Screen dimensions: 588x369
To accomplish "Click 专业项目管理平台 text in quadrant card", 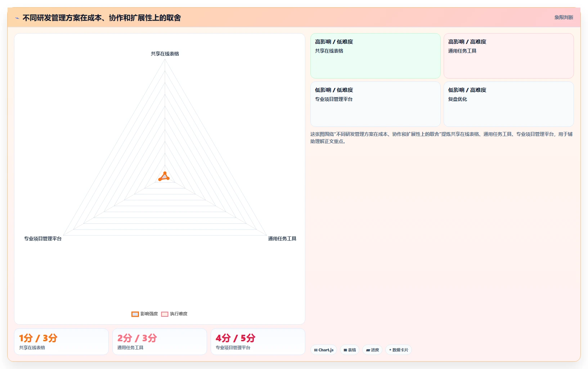I will tap(334, 99).
